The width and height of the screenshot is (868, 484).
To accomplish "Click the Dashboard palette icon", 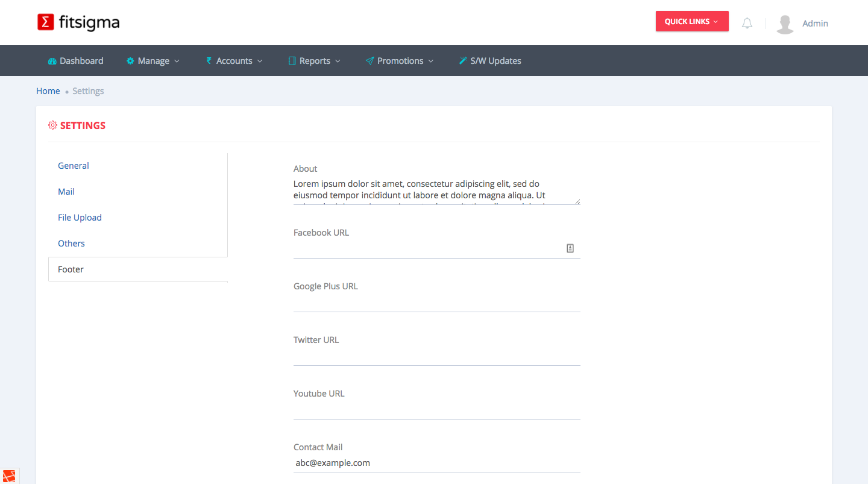I will pos(52,61).
